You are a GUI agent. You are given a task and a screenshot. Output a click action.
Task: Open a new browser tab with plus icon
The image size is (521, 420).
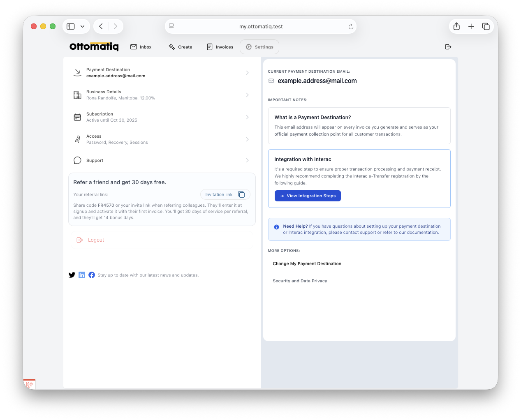(x=471, y=26)
